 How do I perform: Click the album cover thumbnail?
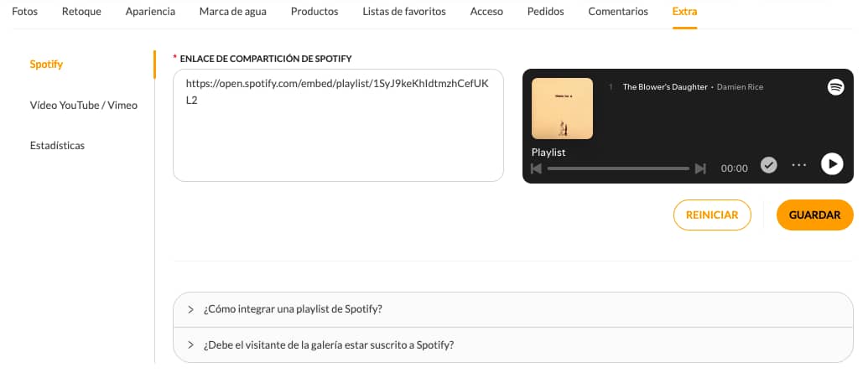562,108
